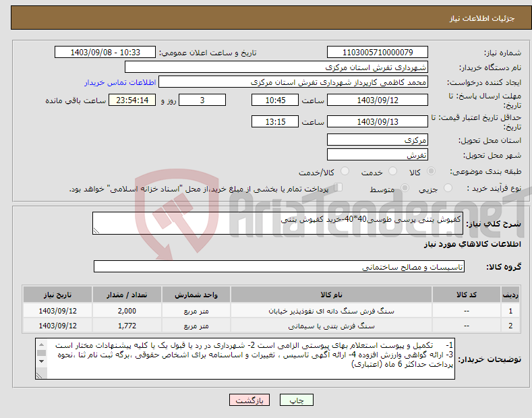Click the response deadline time 10:45 field
This screenshot has width=532, height=418.
(275, 100)
